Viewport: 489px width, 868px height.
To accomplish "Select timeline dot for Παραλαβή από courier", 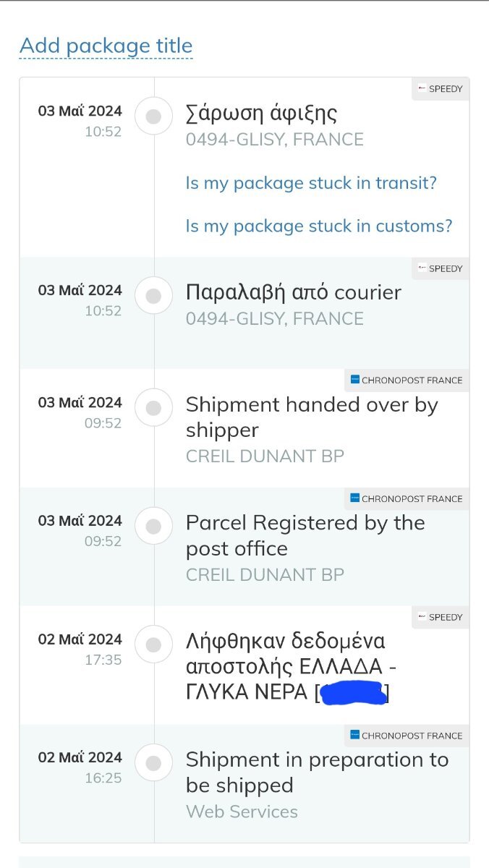I will click(x=153, y=296).
